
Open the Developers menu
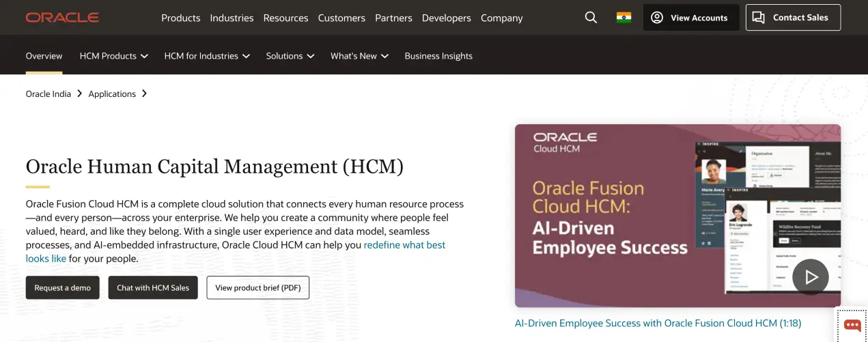(x=447, y=18)
